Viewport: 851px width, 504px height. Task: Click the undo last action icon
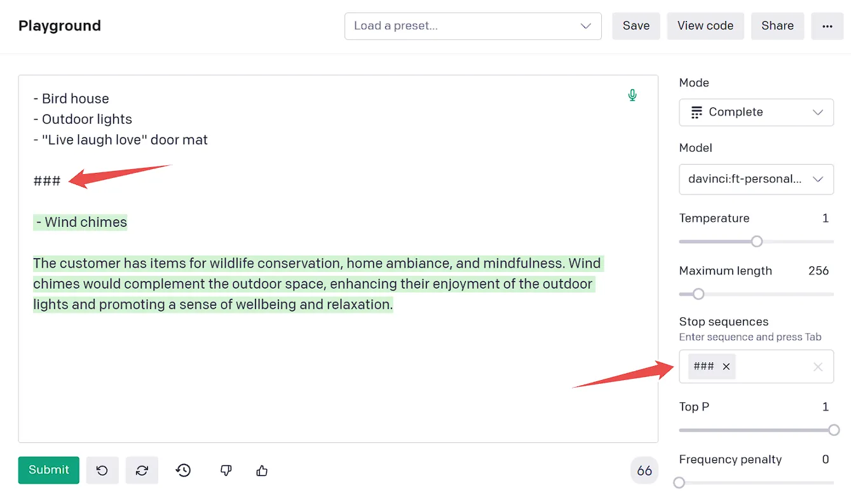[102, 470]
